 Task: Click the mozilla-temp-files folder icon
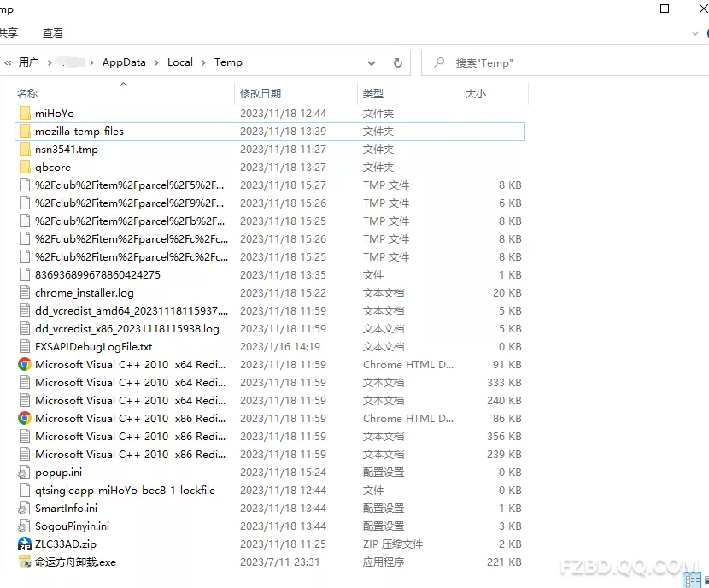point(25,131)
